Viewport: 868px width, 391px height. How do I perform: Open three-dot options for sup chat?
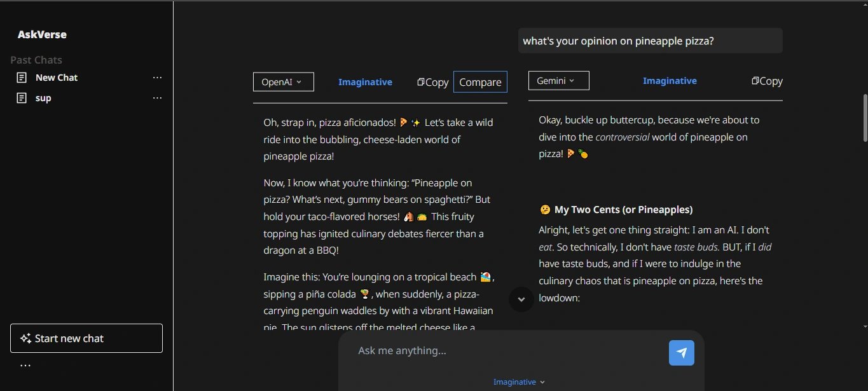(157, 98)
